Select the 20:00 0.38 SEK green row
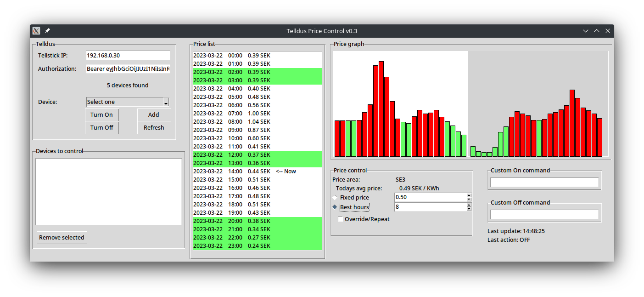 258,221
